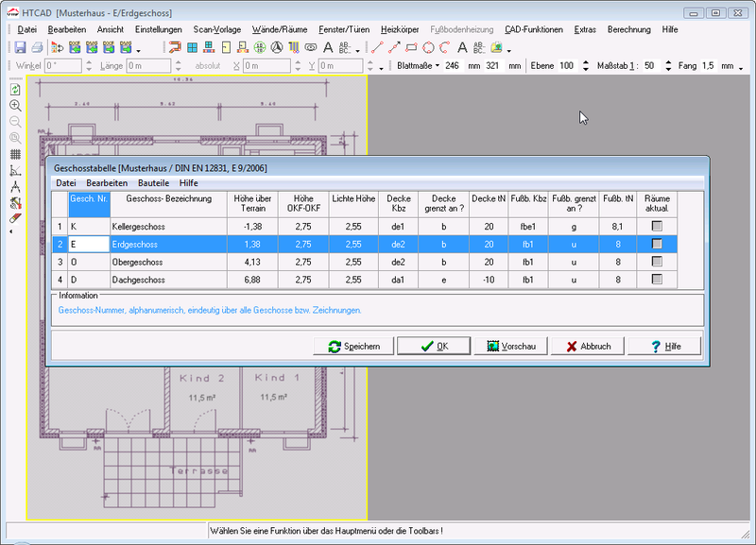Click the Vorschau button
The height and width of the screenshot is (545, 756).
(511, 346)
